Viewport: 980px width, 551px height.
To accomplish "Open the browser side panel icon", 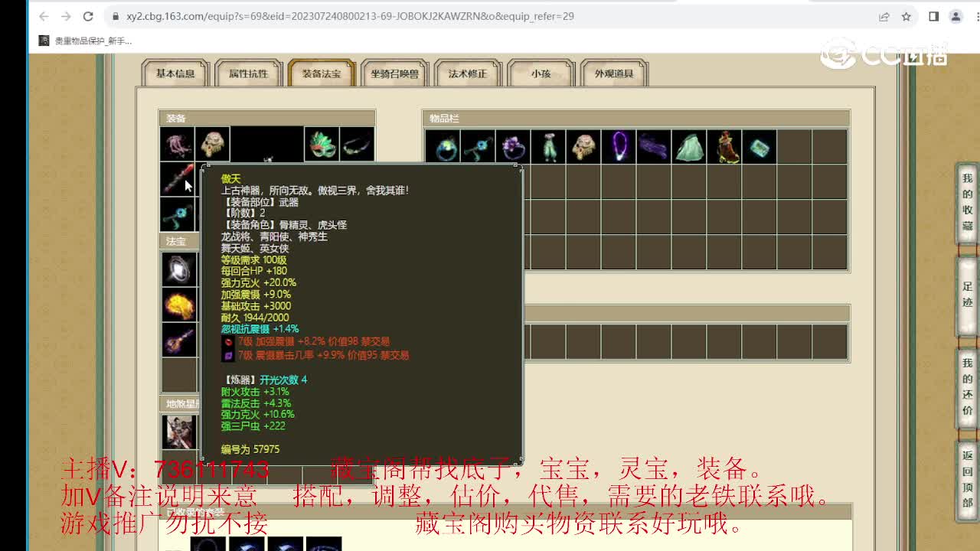I will pyautogui.click(x=933, y=16).
